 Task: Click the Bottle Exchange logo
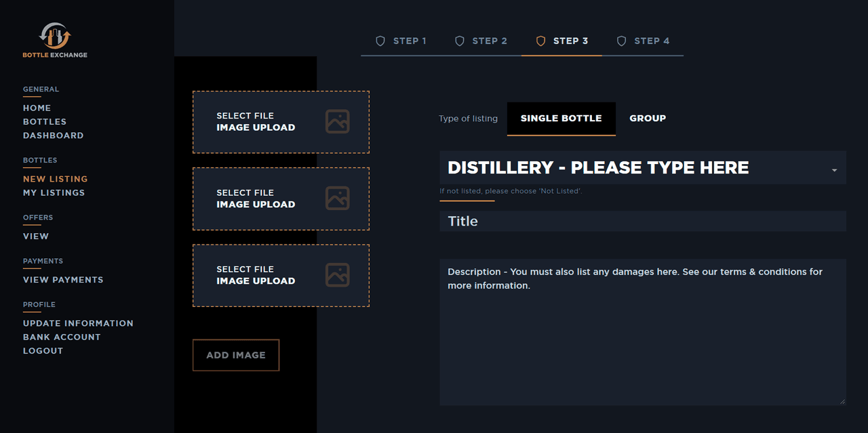click(x=55, y=40)
